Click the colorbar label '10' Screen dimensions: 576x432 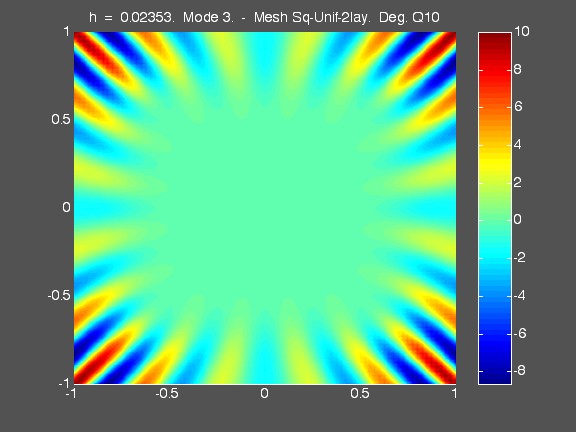point(522,32)
